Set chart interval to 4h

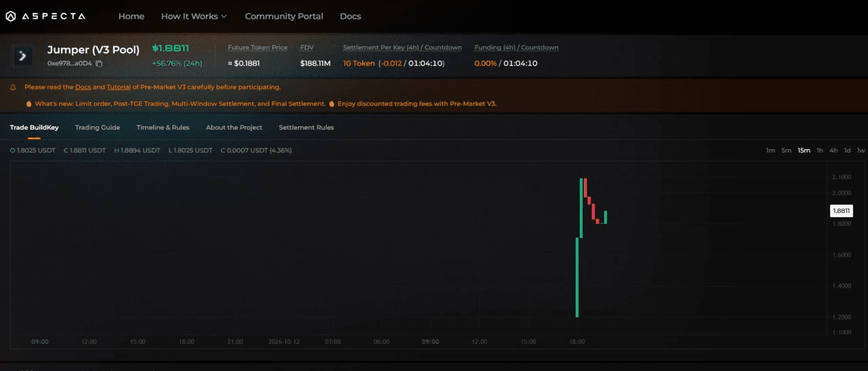pyautogui.click(x=833, y=151)
